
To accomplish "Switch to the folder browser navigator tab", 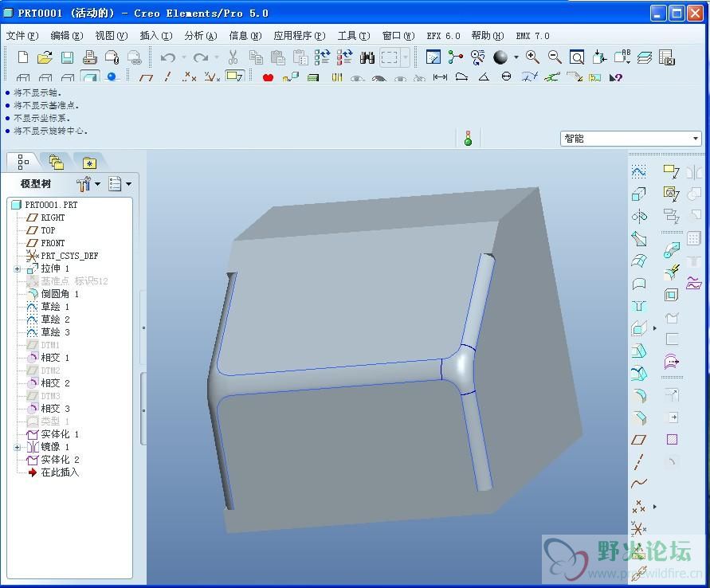I will 56,162.
